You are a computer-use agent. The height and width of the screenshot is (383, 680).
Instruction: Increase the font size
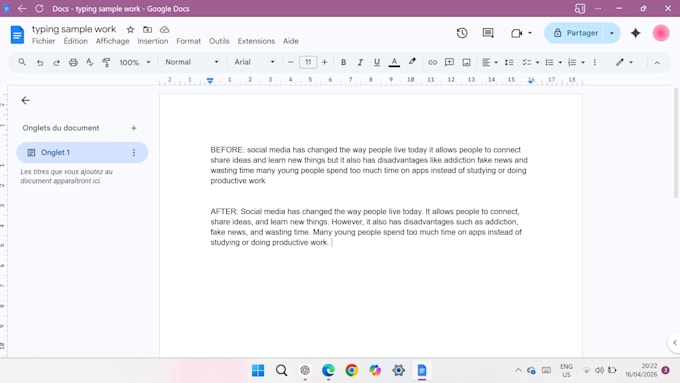(x=324, y=62)
